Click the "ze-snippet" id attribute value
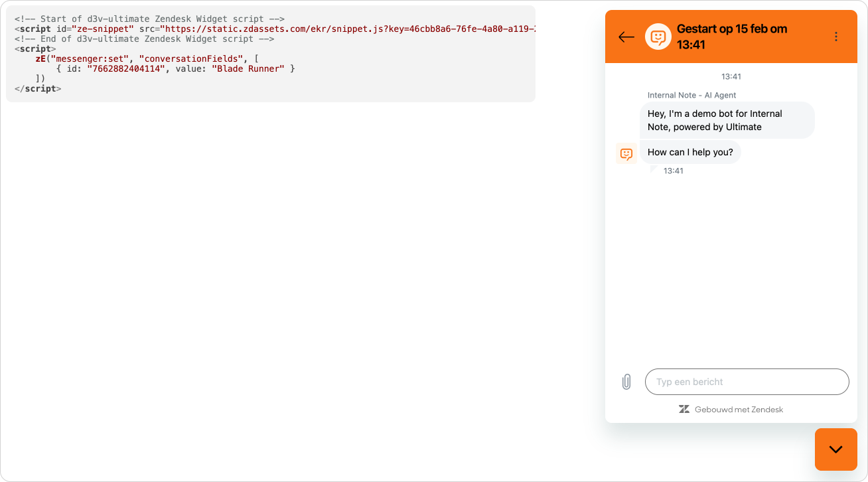The width and height of the screenshot is (868, 482). 102,29
